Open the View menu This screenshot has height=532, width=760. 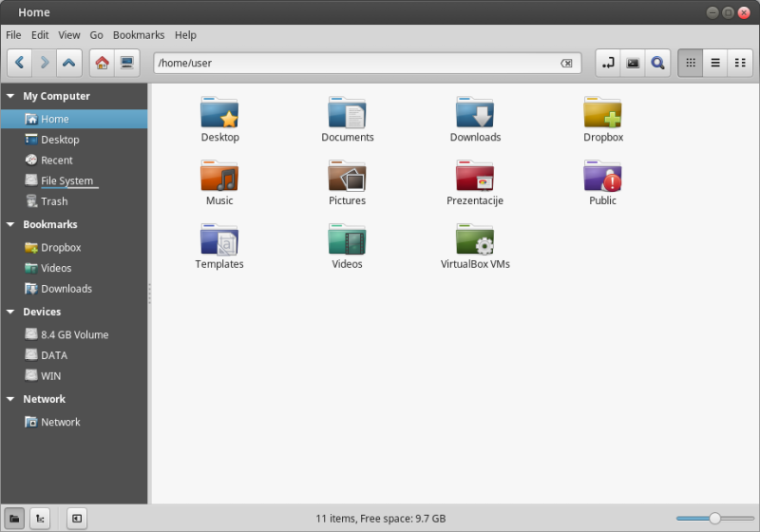(69, 35)
